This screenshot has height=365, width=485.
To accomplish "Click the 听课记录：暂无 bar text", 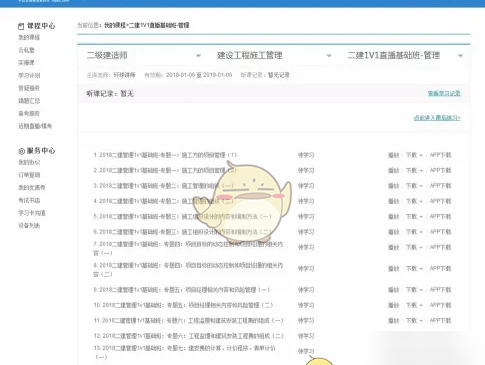I will [x=110, y=94].
